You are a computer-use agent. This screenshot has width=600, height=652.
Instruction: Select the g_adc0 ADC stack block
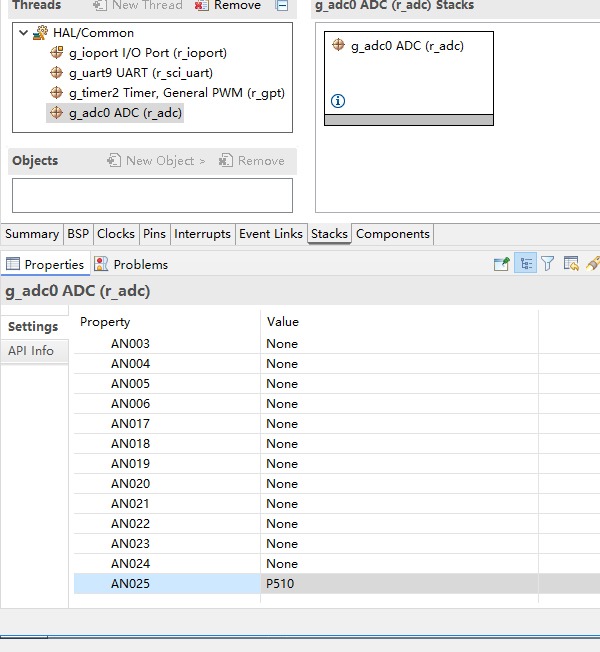(409, 78)
